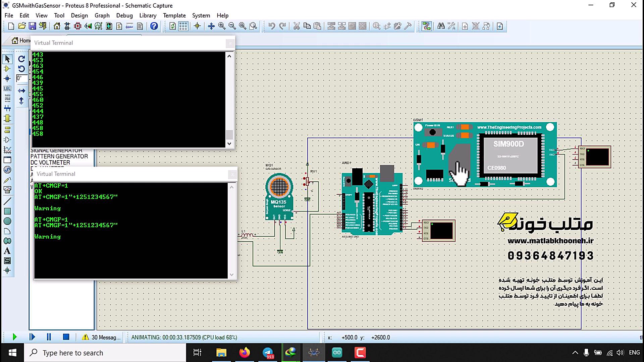Select the 2D graphics circle tool
The width and height of the screenshot is (644, 362).
click(x=7, y=221)
